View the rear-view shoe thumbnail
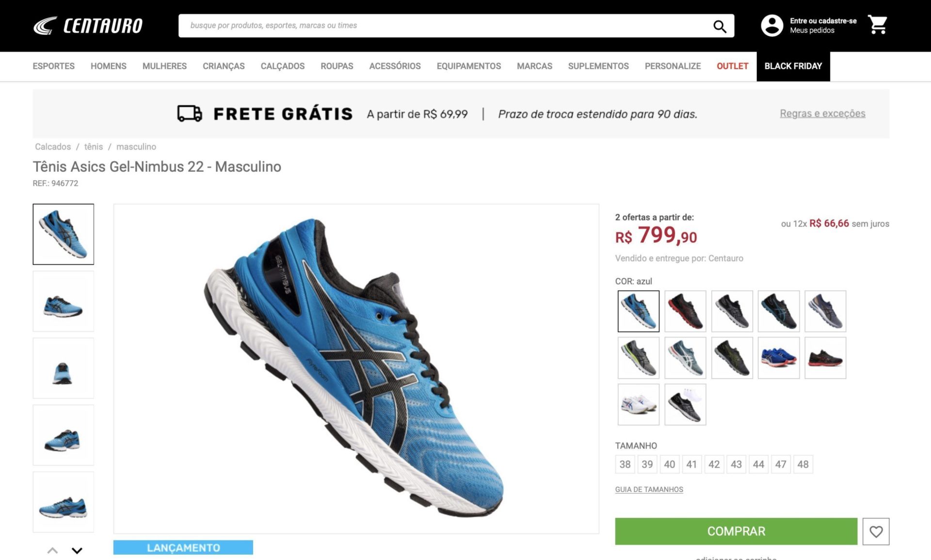Viewport: 931px width, 560px height. click(64, 368)
